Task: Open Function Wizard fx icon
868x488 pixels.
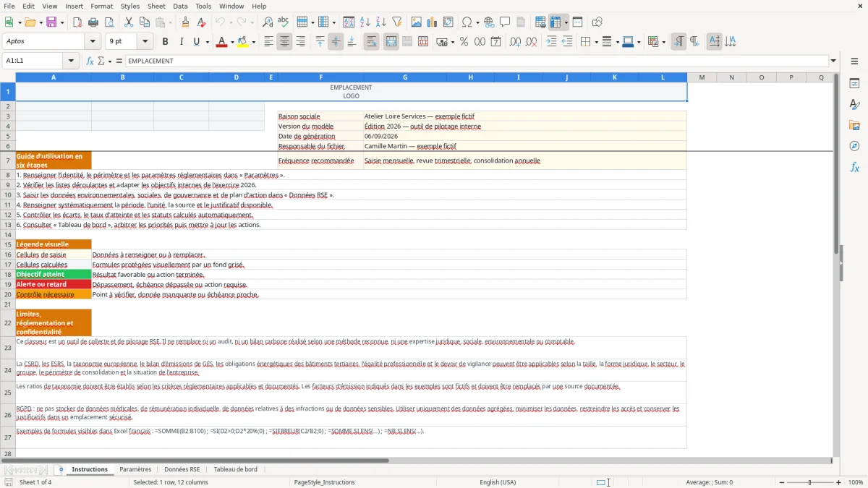Action: click(x=90, y=61)
